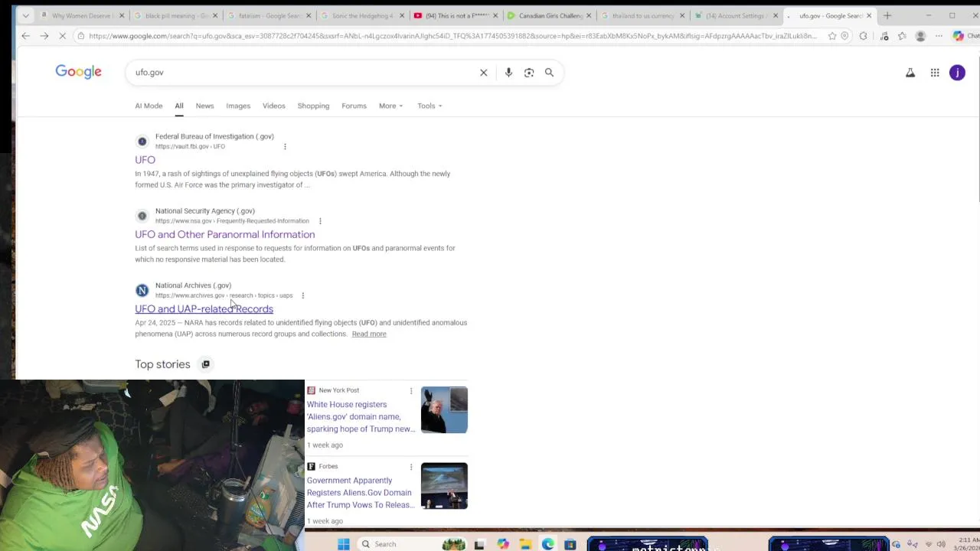
Task: Bookmark this page with the star
Action: [x=832, y=36]
